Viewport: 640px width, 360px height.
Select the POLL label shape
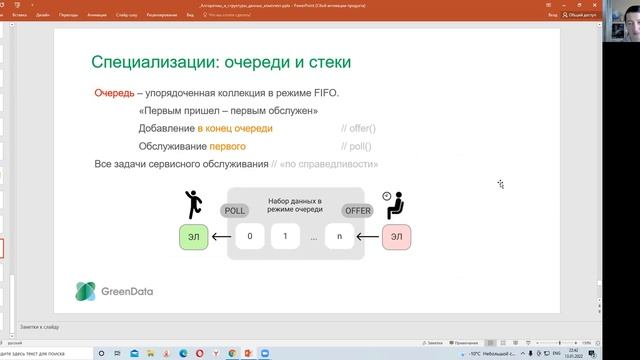[235, 211]
